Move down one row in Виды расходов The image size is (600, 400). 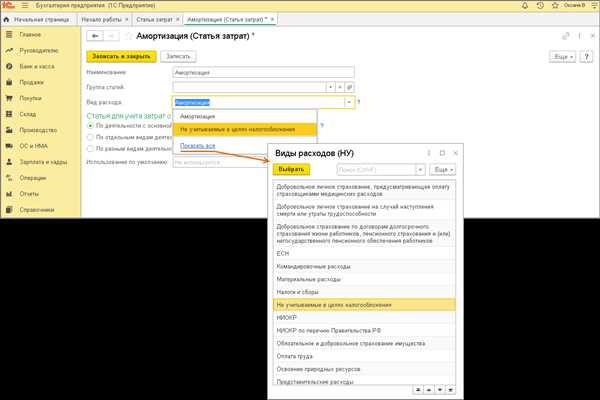pos(440,390)
